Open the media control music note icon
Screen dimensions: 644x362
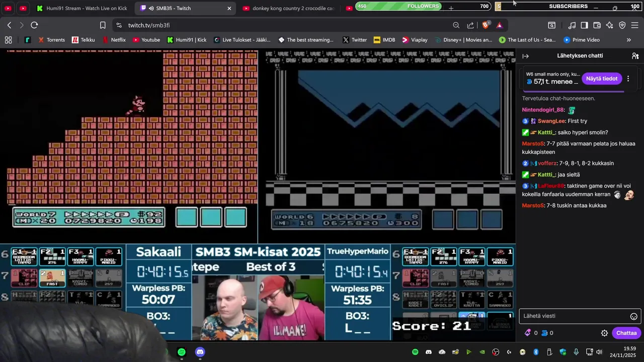click(x=572, y=25)
